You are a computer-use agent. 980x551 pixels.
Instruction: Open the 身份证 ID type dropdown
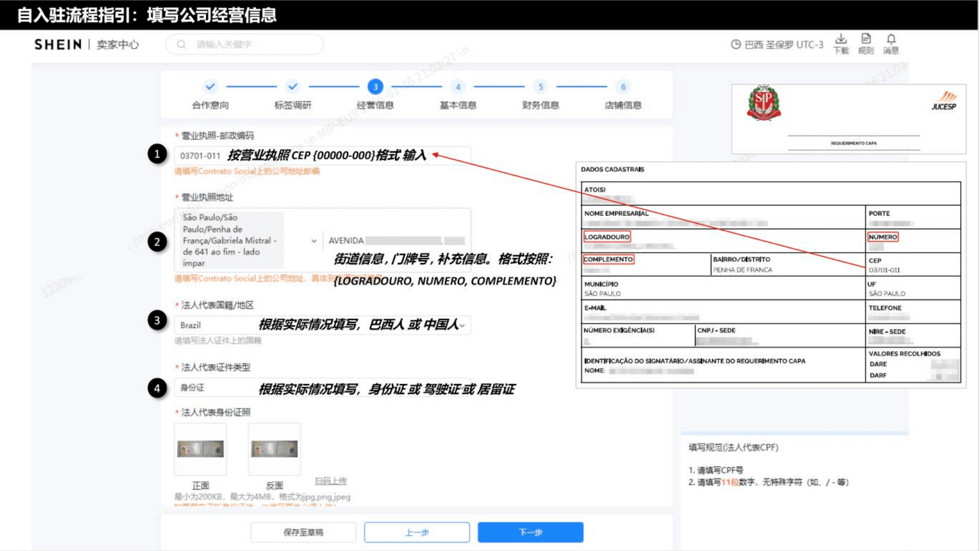click(x=322, y=388)
